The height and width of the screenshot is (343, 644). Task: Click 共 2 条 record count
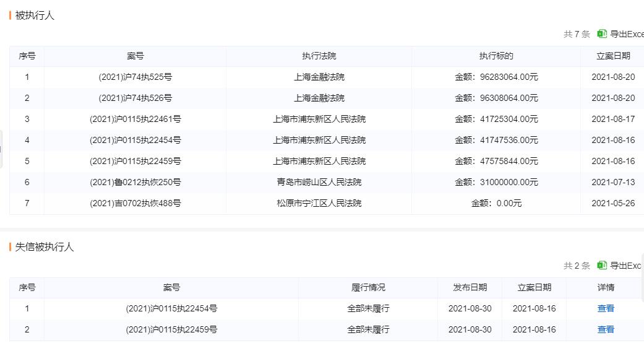[577, 266]
